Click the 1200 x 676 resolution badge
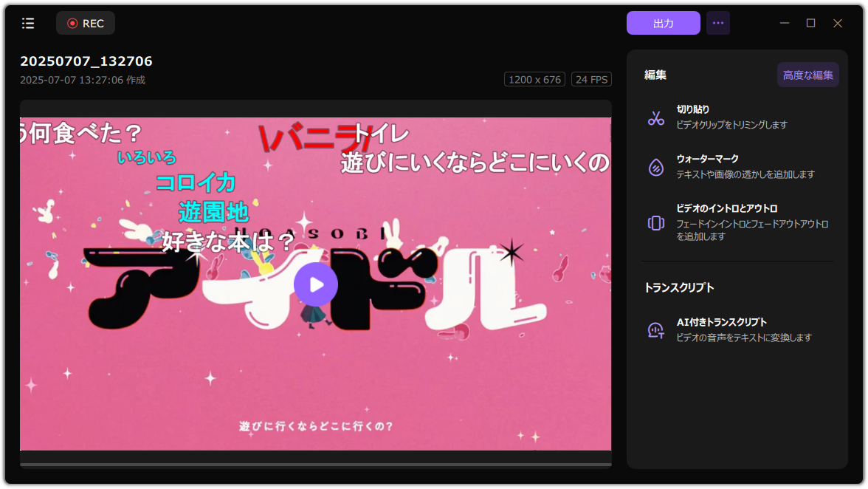The height and width of the screenshot is (489, 868). [x=534, y=79]
